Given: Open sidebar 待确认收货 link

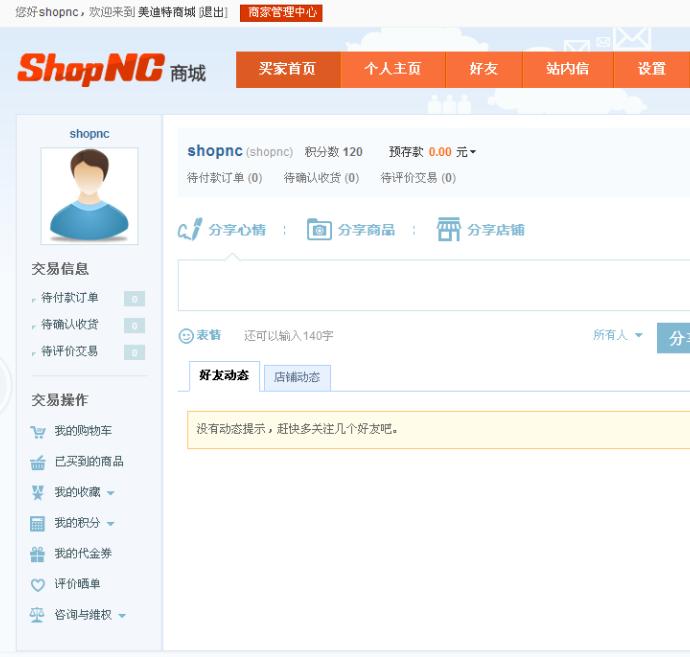Looking at the screenshot, I should pyautogui.click(x=70, y=325).
